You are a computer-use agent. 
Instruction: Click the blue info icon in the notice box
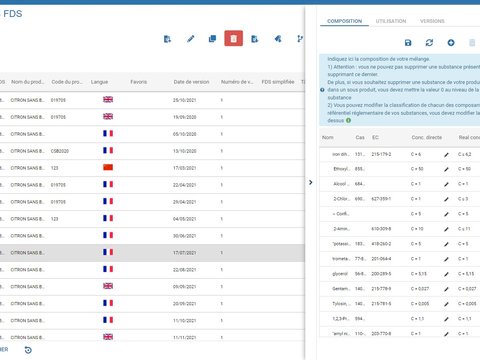(322, 90)
